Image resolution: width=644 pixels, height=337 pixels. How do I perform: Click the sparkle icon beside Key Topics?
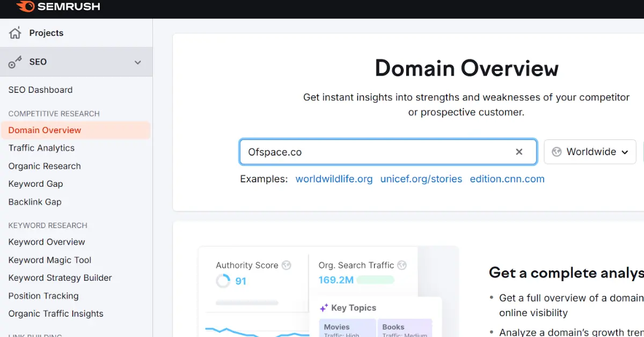pyautogui.click(x=324, y=308)
